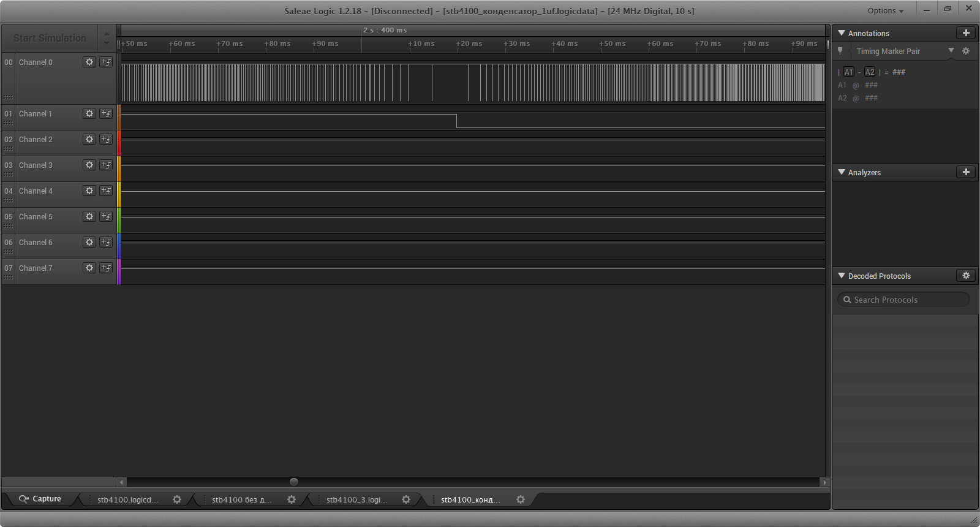This screenshot has height=527, width=980.
Task: Click the timing marker pair pin icon
Action: pyautogui.click(x=840, y=51)
